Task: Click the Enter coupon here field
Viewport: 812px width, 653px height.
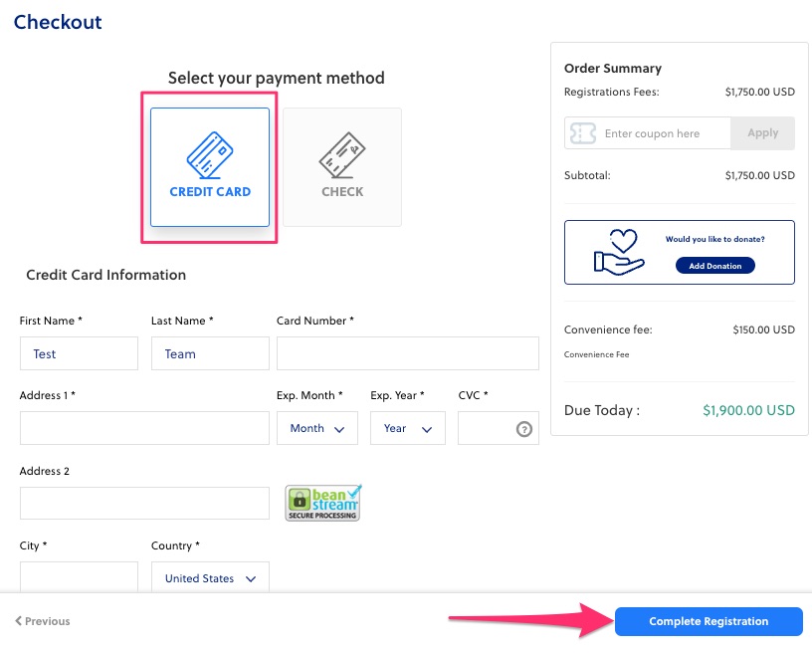Action: point(665,133)
